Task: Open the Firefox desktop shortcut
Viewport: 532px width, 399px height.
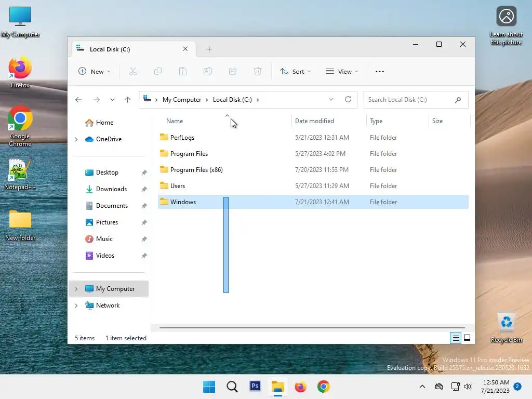Action: [x=20, y=72]
